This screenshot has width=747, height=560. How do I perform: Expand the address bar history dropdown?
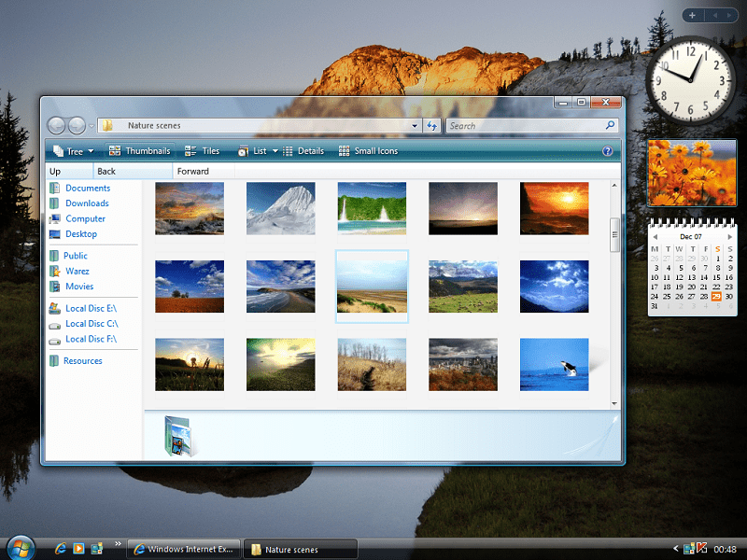(415, 125)
